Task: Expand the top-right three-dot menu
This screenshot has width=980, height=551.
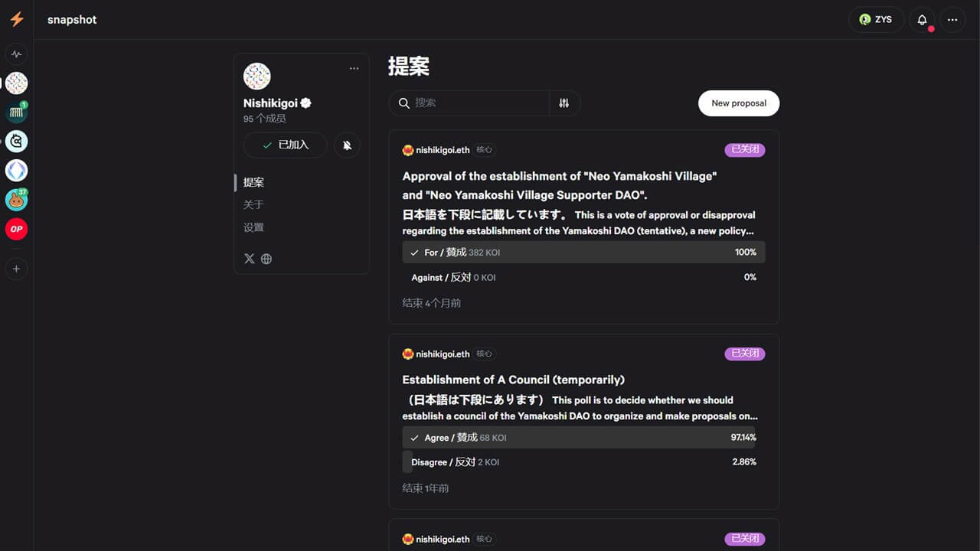Action: 952,20
